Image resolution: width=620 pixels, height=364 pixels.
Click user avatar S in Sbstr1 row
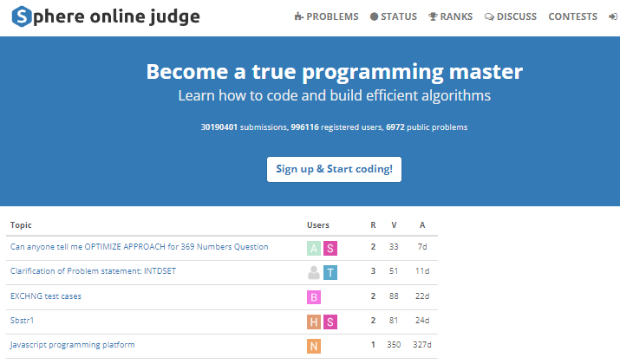click(330, 322)
